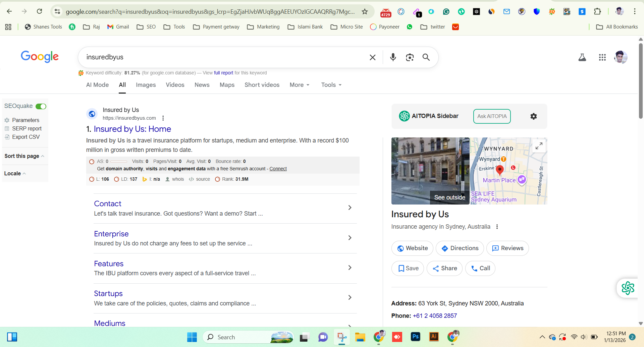The width and height of the screenshot is (644, 347).
Task: Expand the Enterprise sitelink chevron
Action: tap(350, 238)
